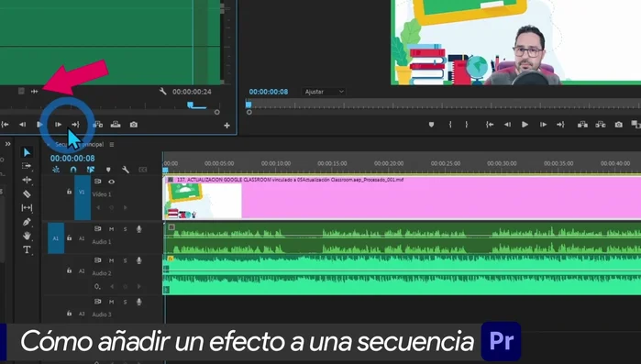Export frame camera icon in Source monitor

point(134,125)
